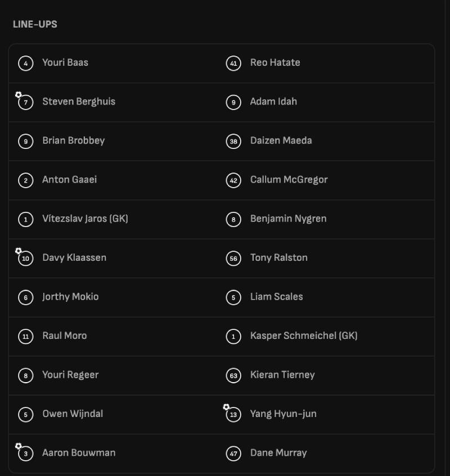The image size is (450, 476).
Task: View Benjamin Nygren's player details
Action: (x=288, y=219)
